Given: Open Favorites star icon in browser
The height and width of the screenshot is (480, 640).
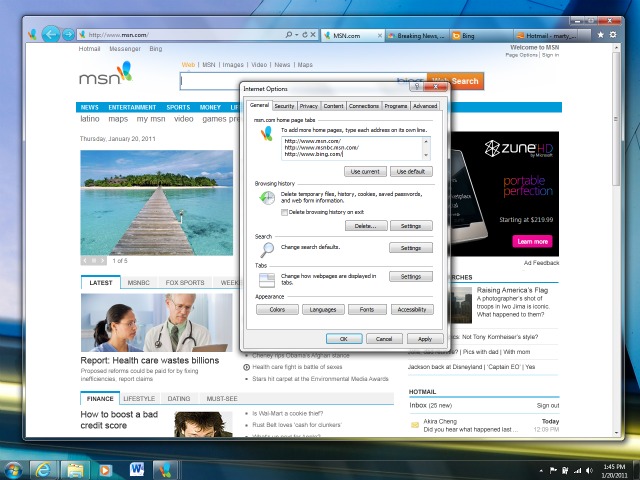Looking at the screenshot, I should [x=600, y=35].
